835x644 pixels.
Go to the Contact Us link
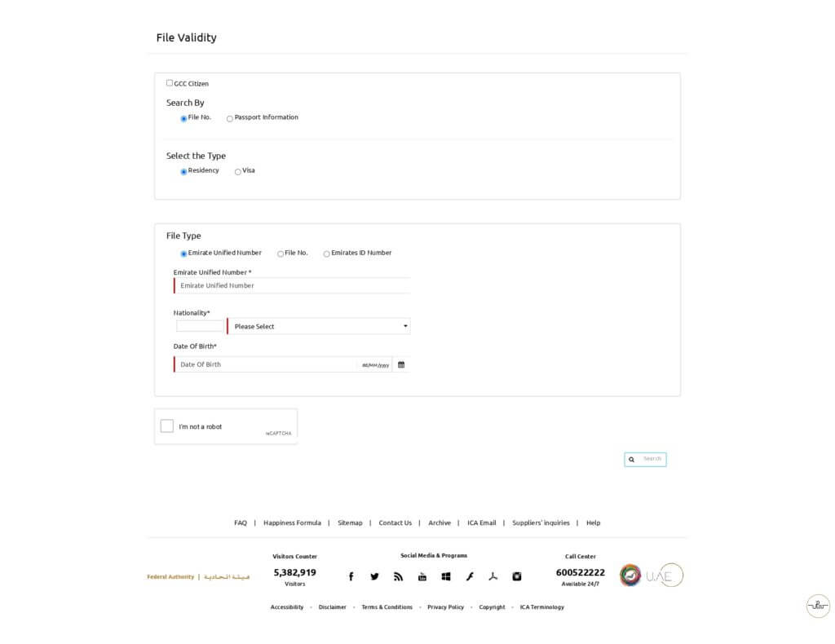click(x=395, y=523)
